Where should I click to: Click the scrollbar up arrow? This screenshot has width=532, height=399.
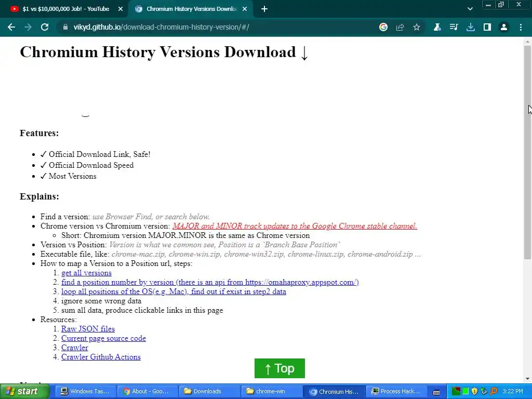point(527,42)
